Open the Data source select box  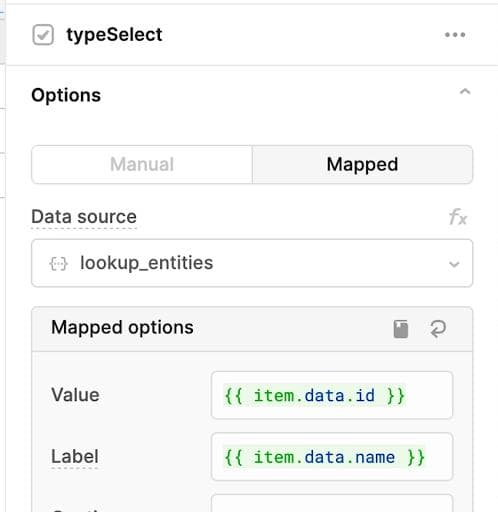pyautogui.click(x=252, y=263)
